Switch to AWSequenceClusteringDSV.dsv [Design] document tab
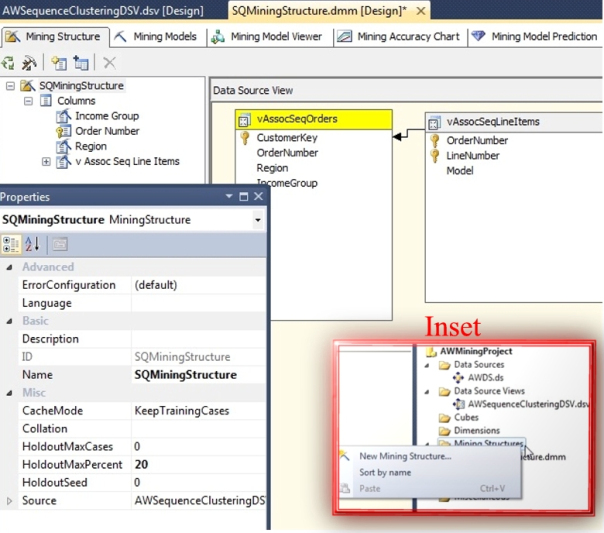The height and width of the screenshot is (533, 604). (x=103, y=11)
